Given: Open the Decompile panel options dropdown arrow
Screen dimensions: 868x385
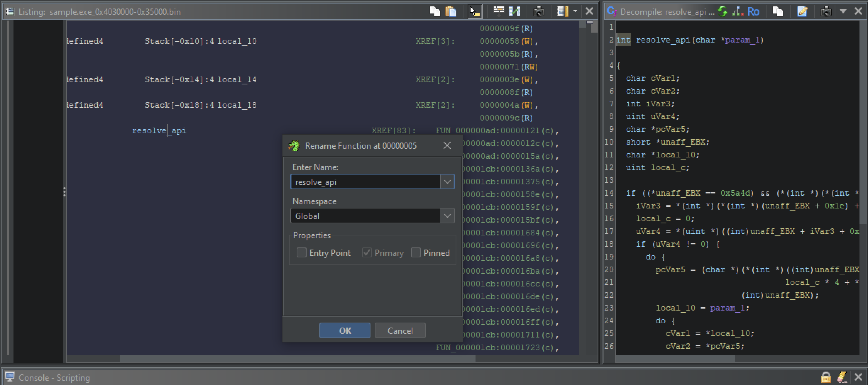Looking at the screenshot, I should pos(843,11).
